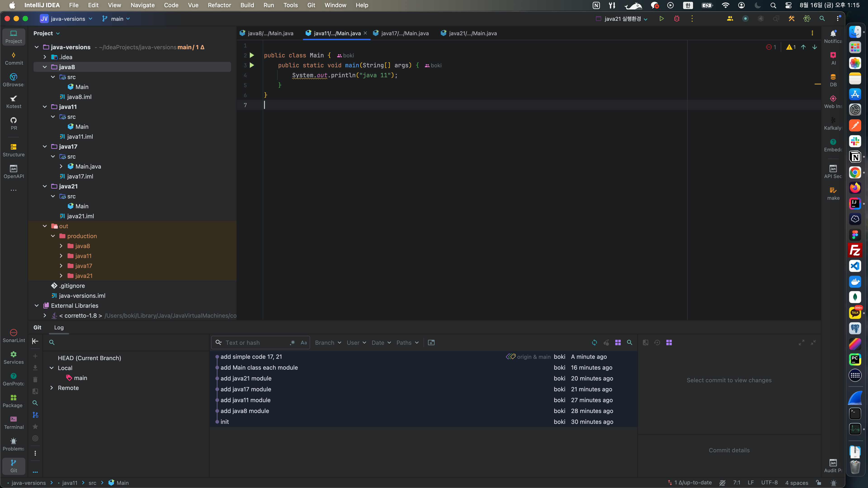
Task: Open SonarLint tool window
Action: tap(14, 335)
